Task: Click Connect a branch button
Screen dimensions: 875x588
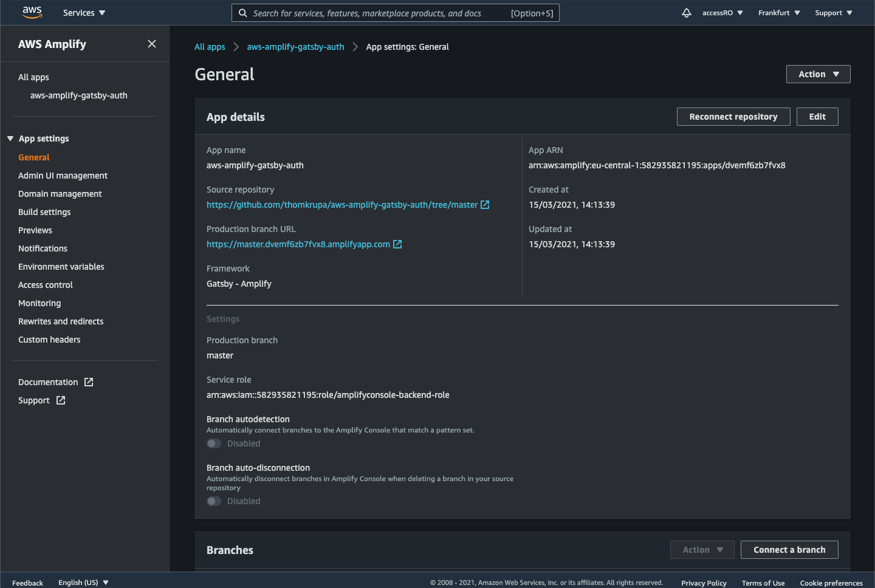Action: [789, 550]
